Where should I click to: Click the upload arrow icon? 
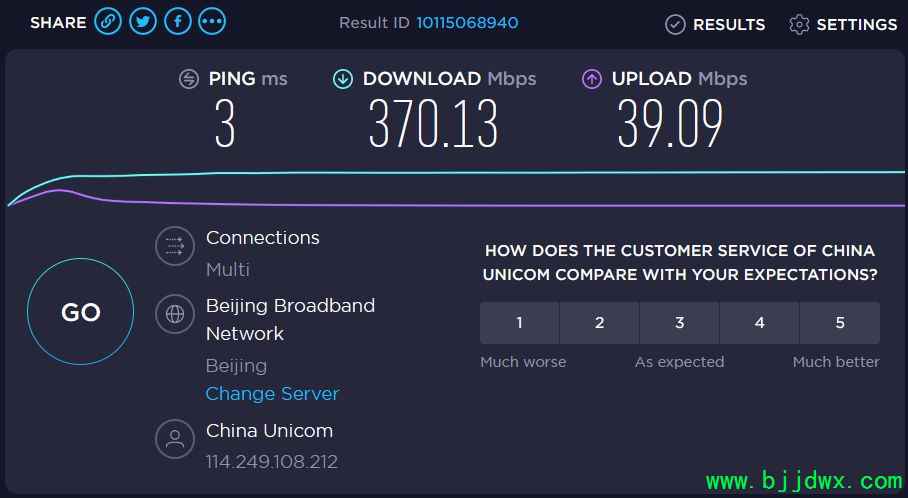click(x=592, y=78)
